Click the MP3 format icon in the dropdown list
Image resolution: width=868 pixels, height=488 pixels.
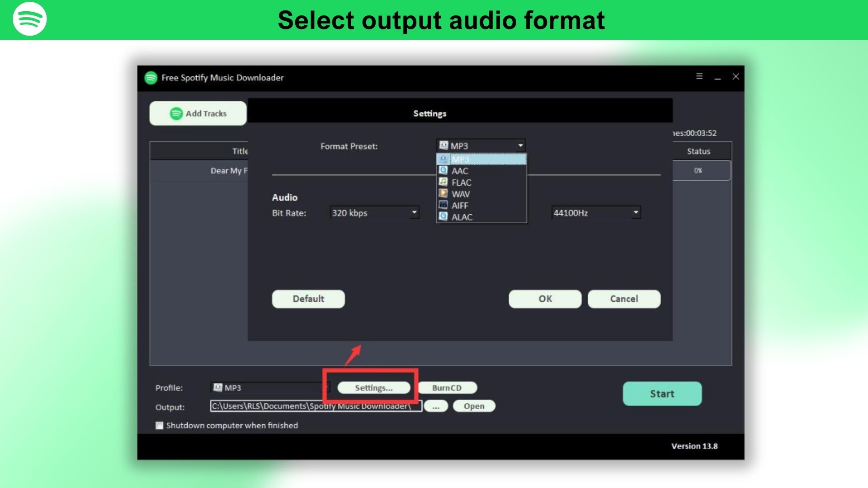tap(443, 159)
